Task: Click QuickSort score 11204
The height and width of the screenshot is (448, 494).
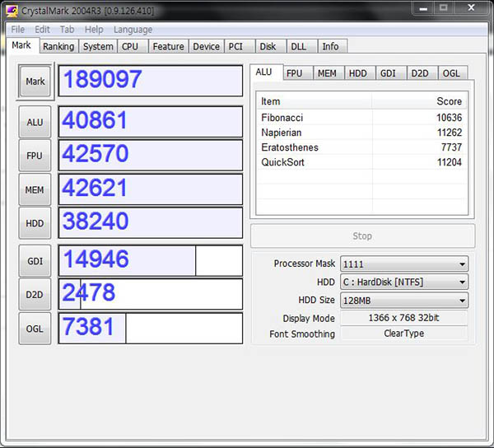Action: 449,162
